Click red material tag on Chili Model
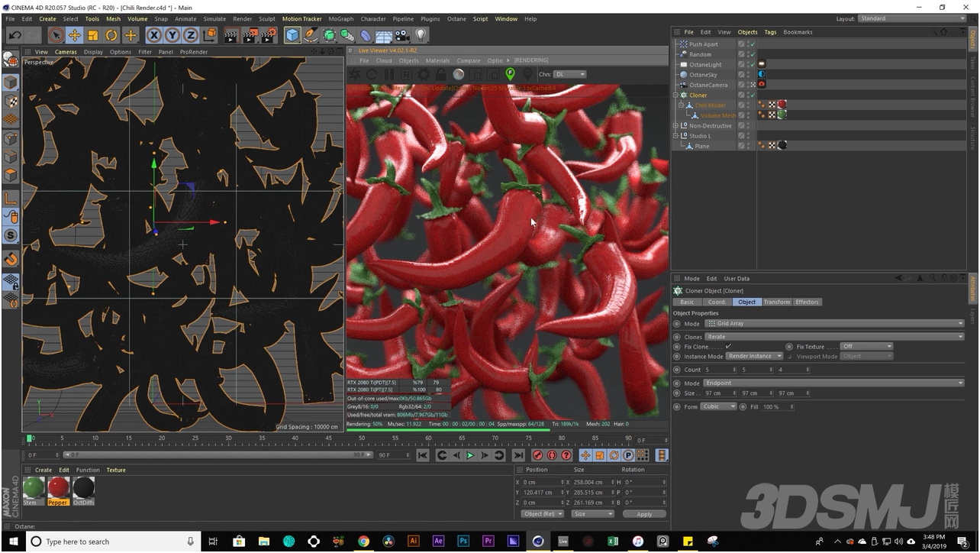Screen dimensions: 980x553 click(782, 105)
